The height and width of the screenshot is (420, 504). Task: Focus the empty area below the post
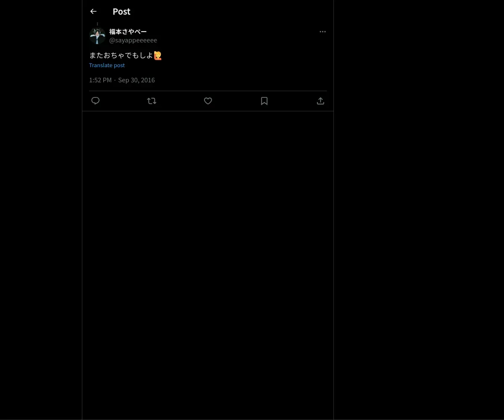[x=208, y=265]
